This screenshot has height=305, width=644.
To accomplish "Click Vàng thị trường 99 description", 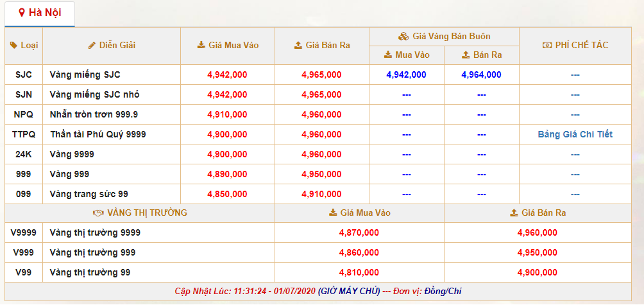I will 90,272.
